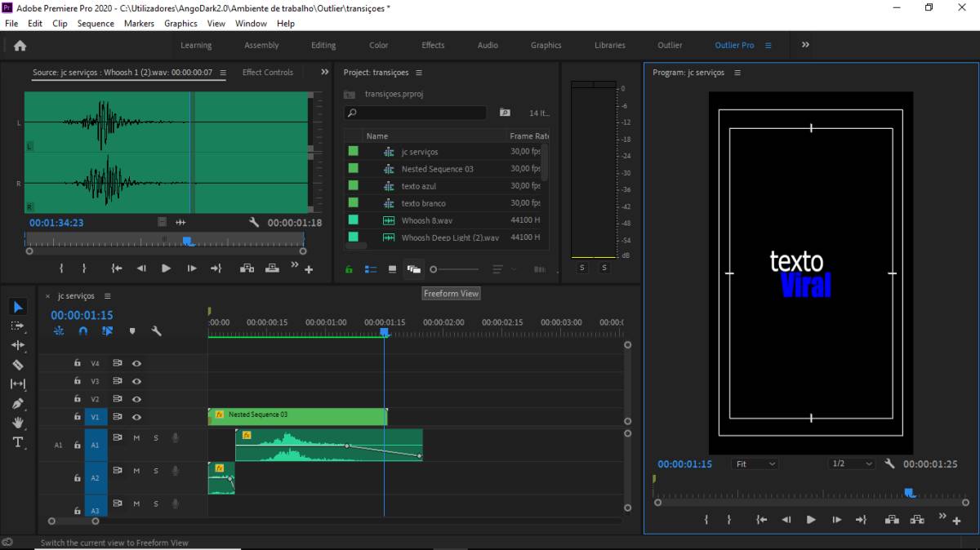Click the Program Monitor playhead
Image resolution: width=980 pixels, height=550 pixels.
pos(910,492)
